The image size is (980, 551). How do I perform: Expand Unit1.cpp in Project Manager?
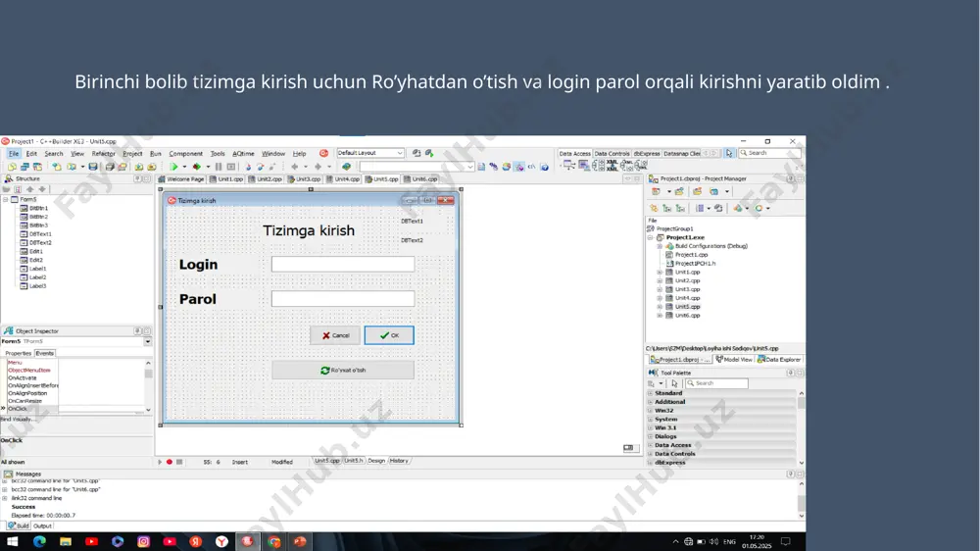660,272
